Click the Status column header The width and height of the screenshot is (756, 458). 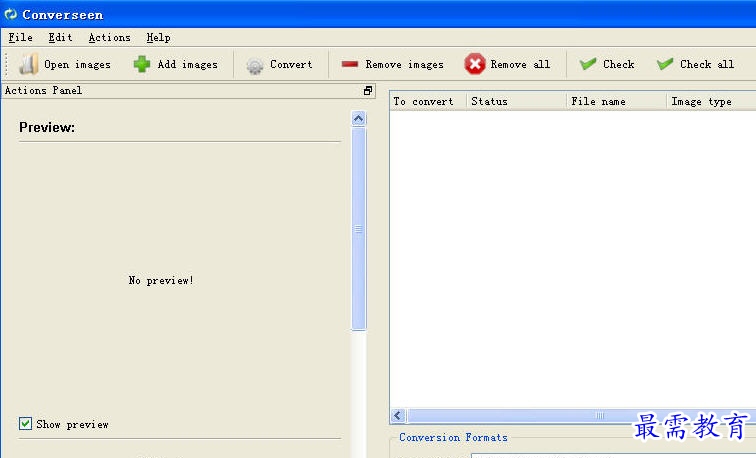pyautogui.click(x=516, y=101)
